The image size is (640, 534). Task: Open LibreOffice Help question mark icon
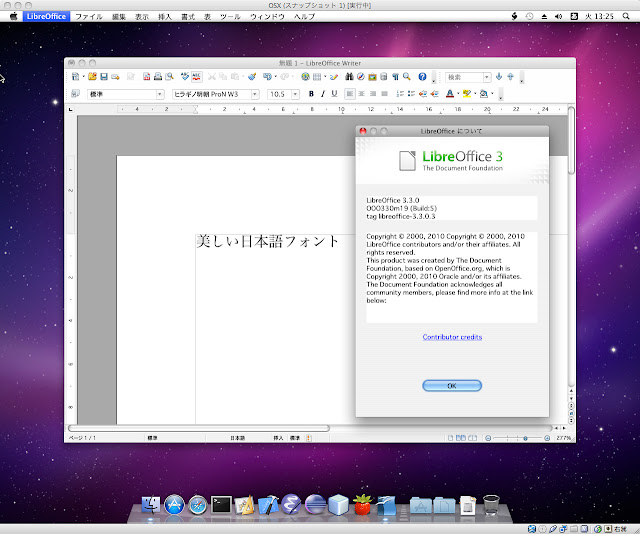coord(422,76)
